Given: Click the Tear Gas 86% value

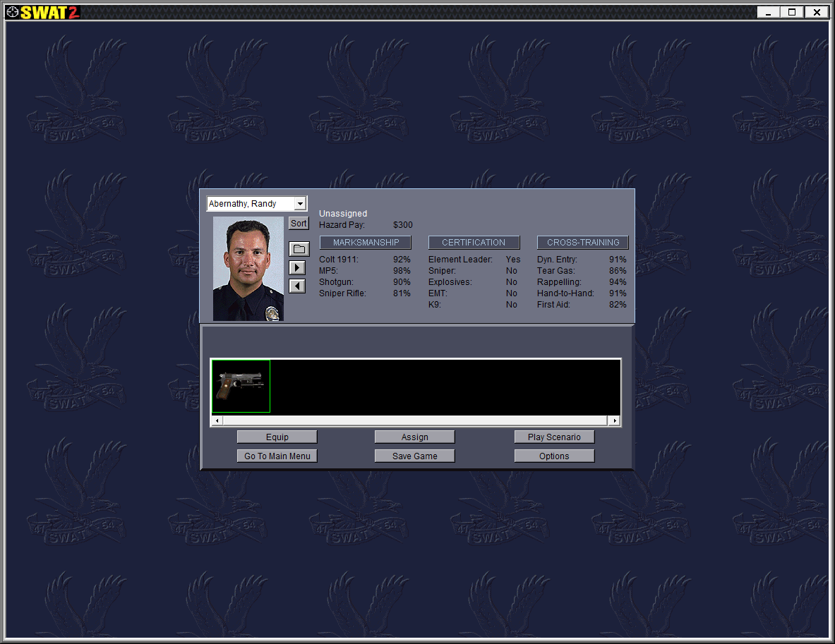Looking at the screenshot, I should [x=618, y=271].
